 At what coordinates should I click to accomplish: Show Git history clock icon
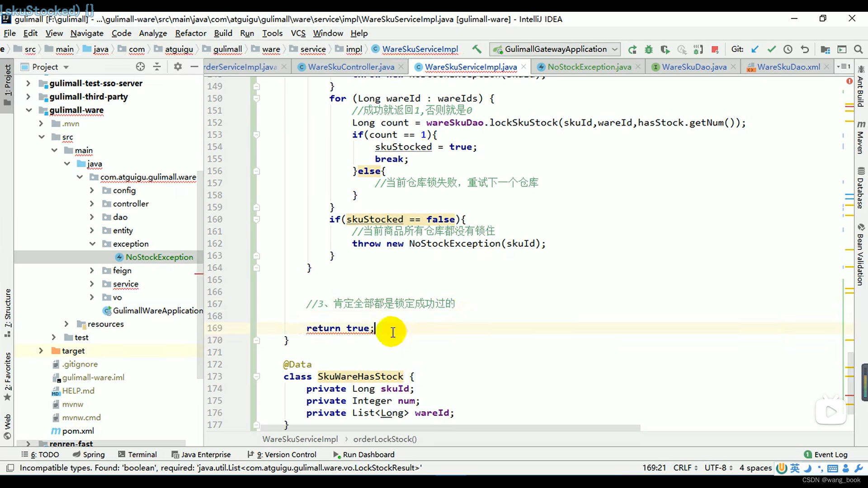tap(788, 49)
